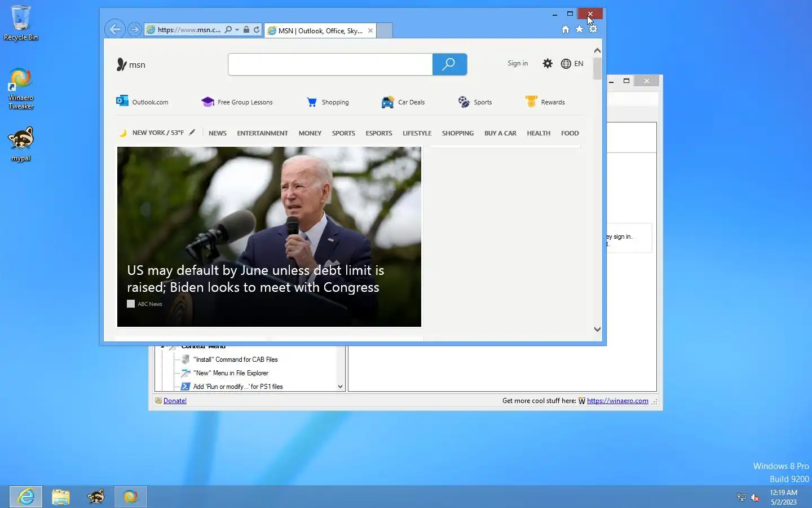Click the search magnifier in the address bar
Image resolution: width=812 pixels, height=508 pixels.
point(228,30)
